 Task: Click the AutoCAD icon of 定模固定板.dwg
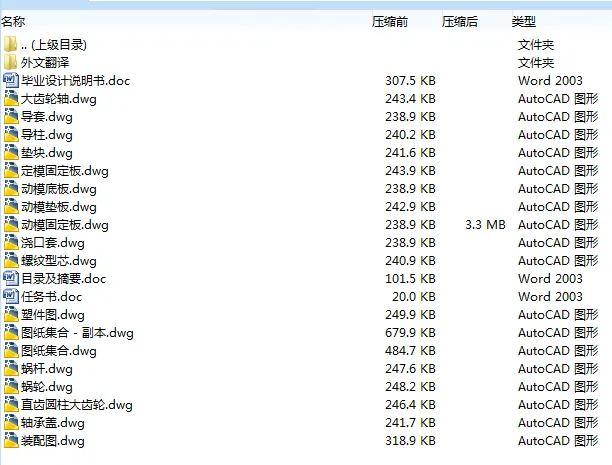pyautogui.click(x=11, y=170)
